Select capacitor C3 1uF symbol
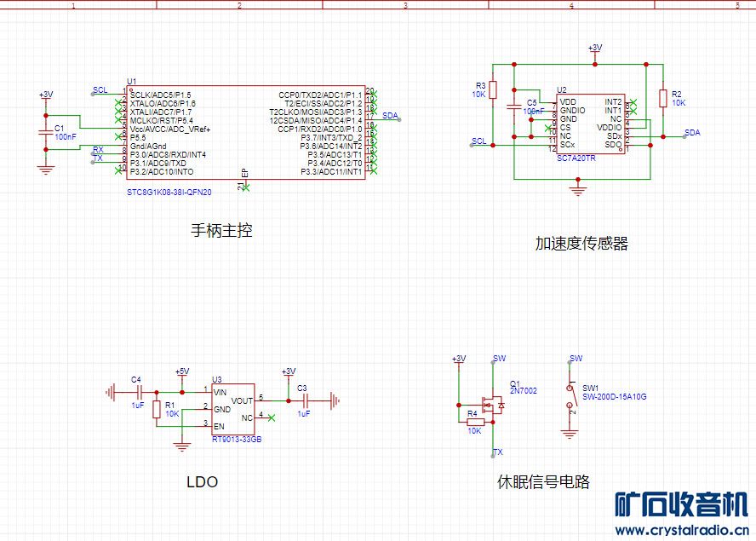This screenshot has width=756, height=541. click(305, 400)
